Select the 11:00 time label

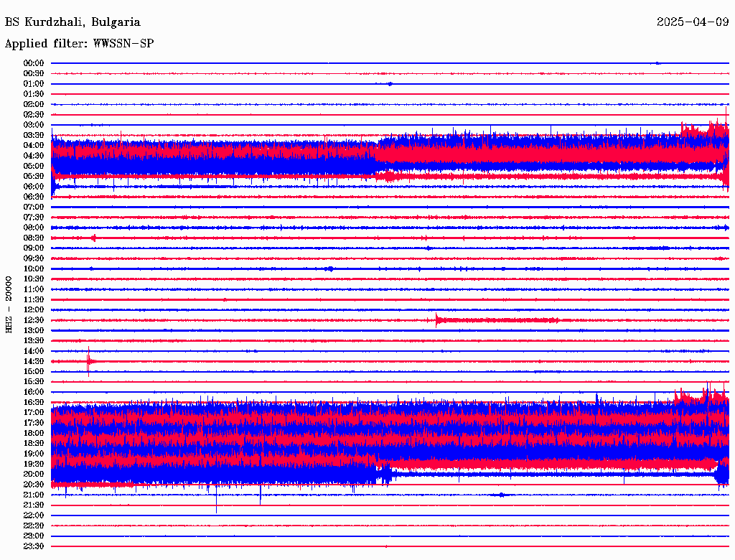(x=34, y=289)
